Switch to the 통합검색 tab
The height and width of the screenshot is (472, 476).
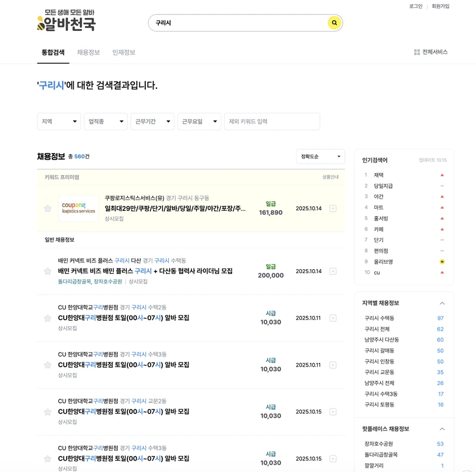[53, 52]
